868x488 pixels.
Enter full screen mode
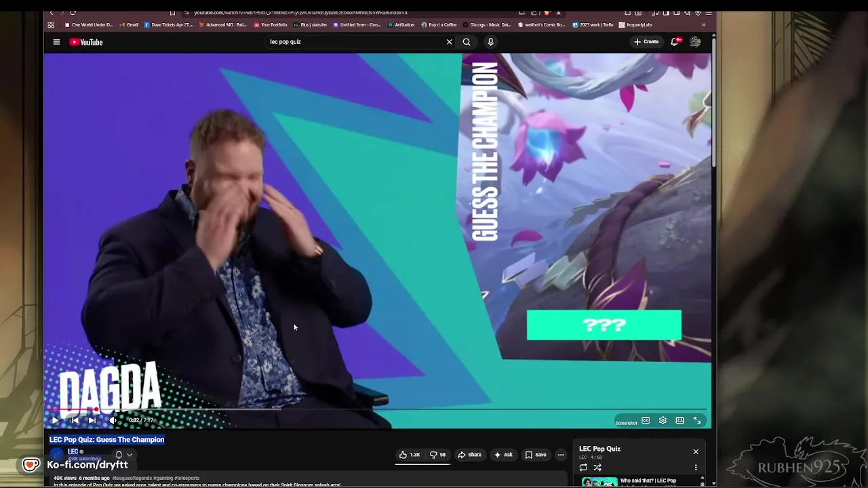696,420
